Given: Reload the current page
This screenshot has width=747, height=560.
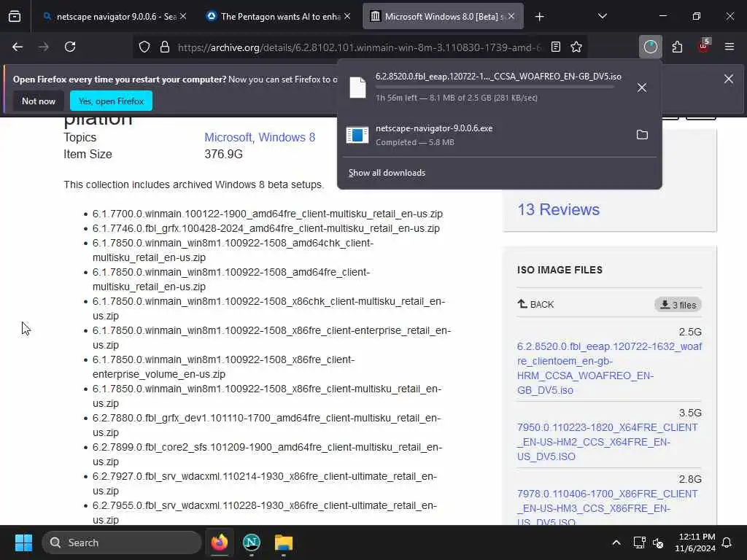Looking at the screenshot, I should coord(70,47).
